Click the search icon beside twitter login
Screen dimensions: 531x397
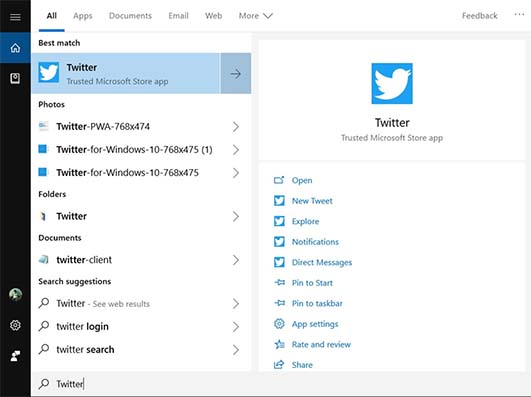44,326
